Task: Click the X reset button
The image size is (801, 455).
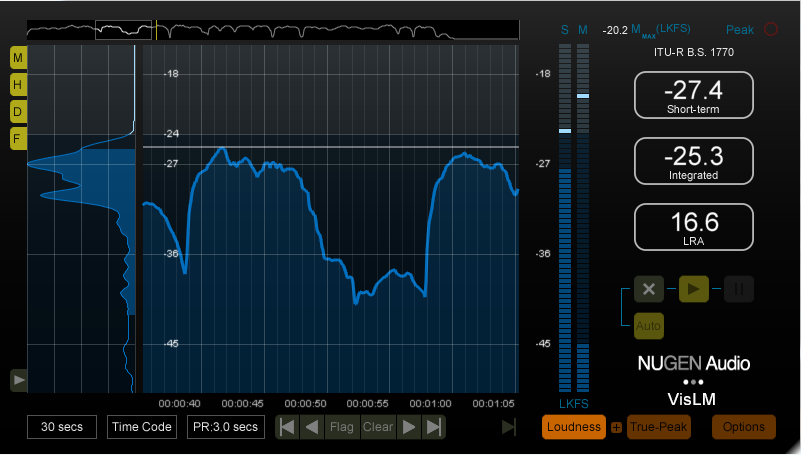Action: pyautogui.click(x=649, y=289)
